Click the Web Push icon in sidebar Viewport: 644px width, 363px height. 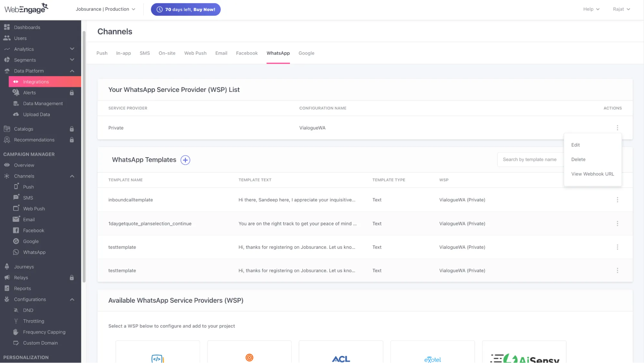tap(16, 208)
